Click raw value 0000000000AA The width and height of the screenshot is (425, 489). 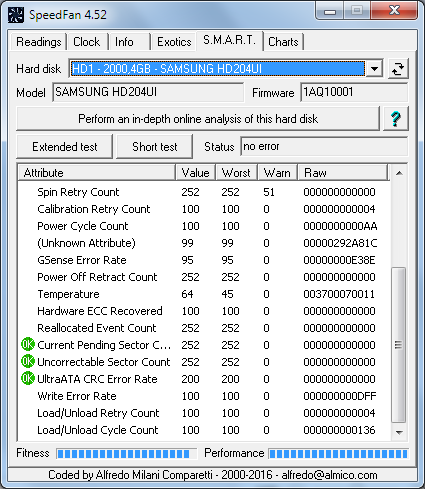(x=340, y=226)
